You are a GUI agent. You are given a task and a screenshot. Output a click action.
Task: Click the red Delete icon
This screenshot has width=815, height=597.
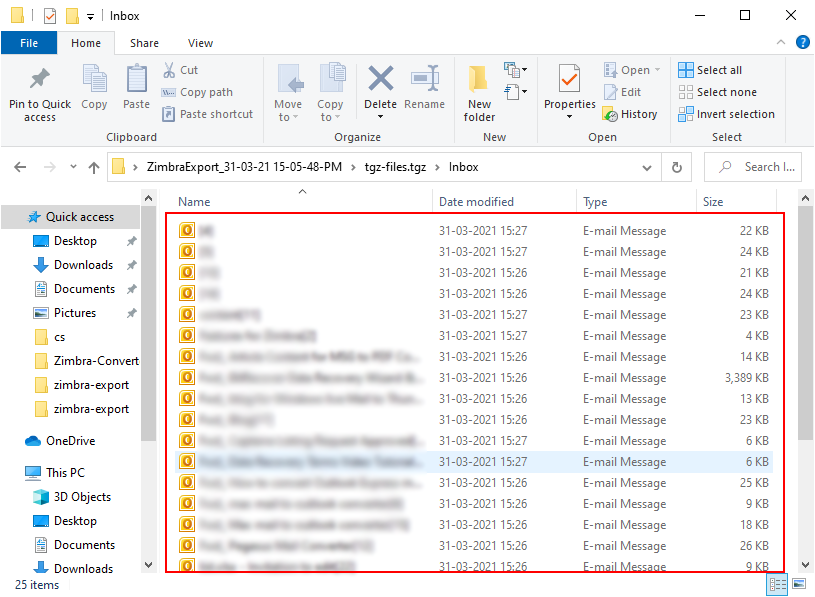pyautogui.click(x=380, y=79)
